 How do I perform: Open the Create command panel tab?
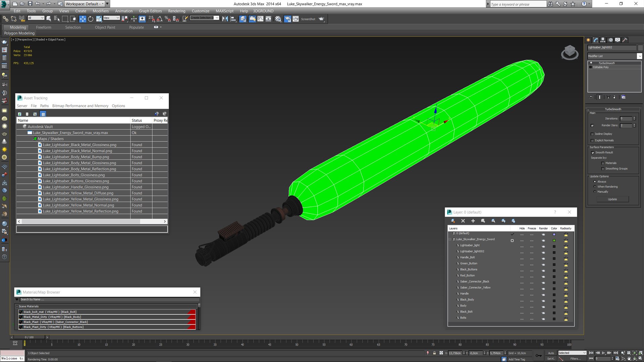[x=588, y=40]
